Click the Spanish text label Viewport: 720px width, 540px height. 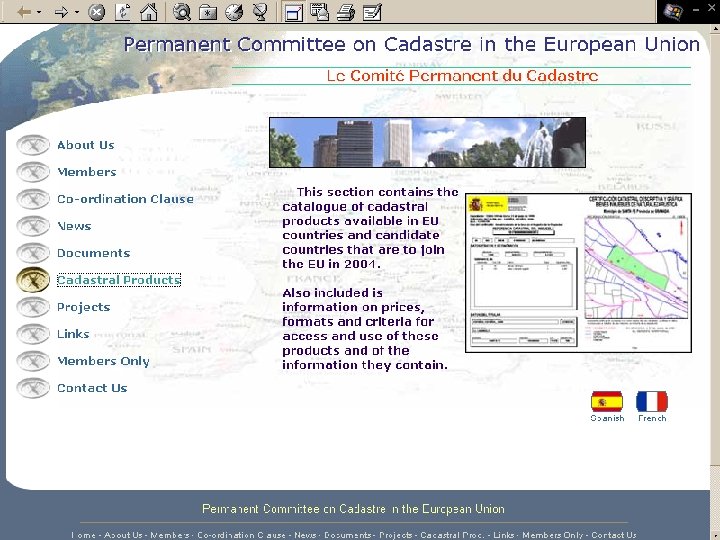coord(607,418)
